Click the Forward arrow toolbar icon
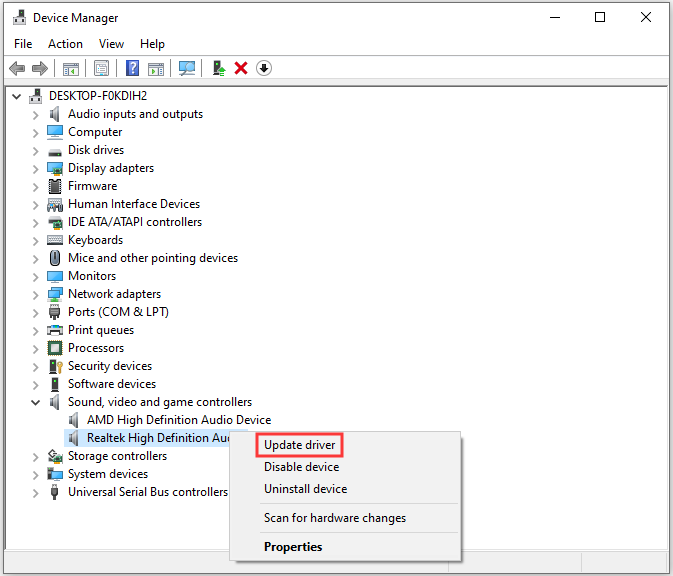Screen dimensions: 673x576 coord(40,68)
